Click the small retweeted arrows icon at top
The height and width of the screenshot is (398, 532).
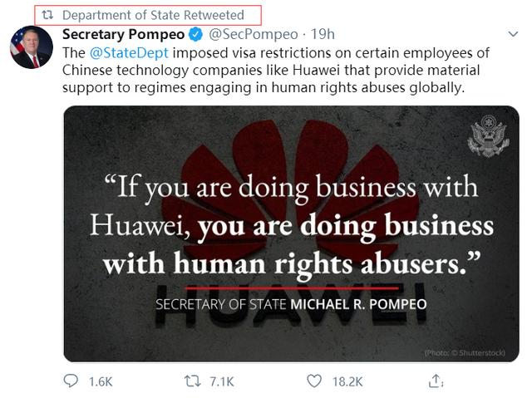48,15
